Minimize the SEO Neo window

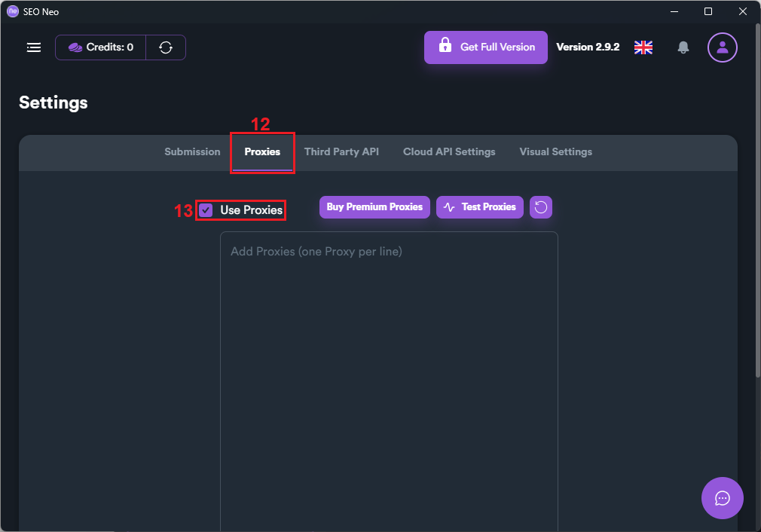click(674, 11)
